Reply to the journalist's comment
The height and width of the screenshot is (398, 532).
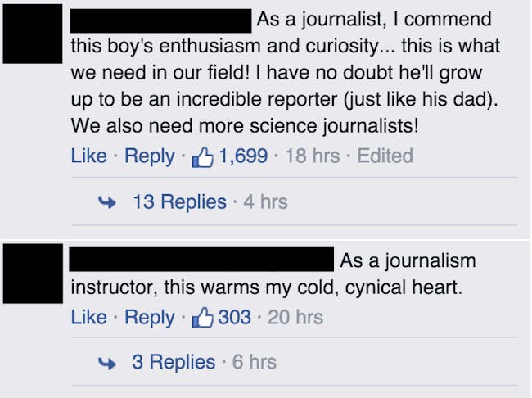pos(150,157)
